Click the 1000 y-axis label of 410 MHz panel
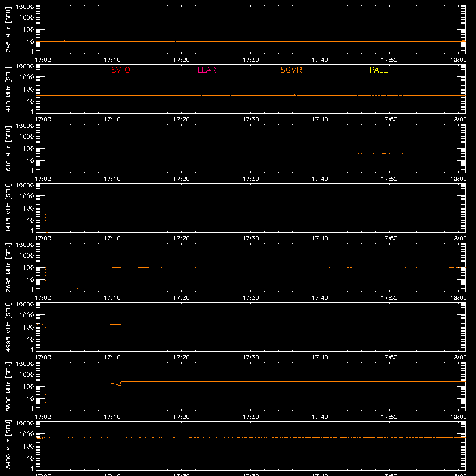Viewport: 476px width, 476px height. pyautogui.click(x=27, y=77)
